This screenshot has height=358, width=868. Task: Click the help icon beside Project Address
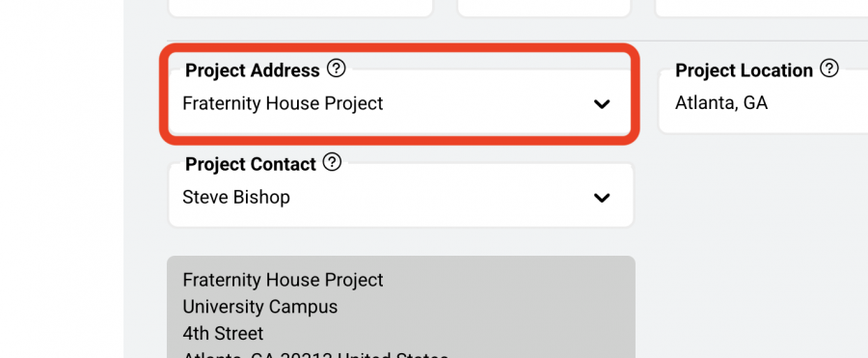coord(336,69)
